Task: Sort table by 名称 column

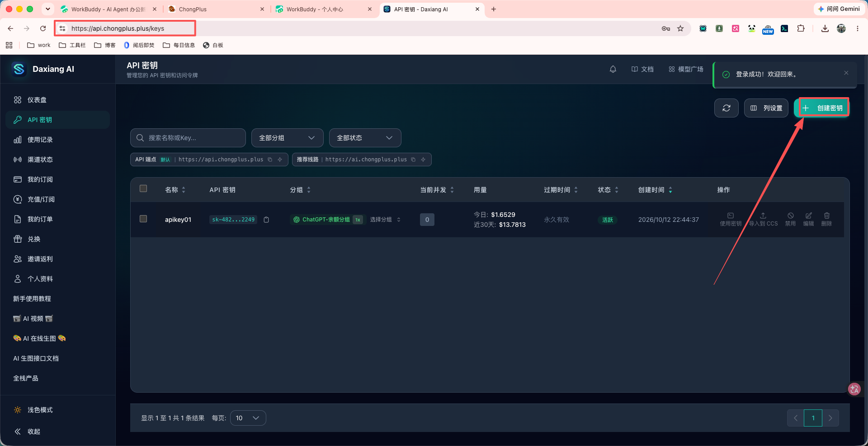Action: pos(175,190)
